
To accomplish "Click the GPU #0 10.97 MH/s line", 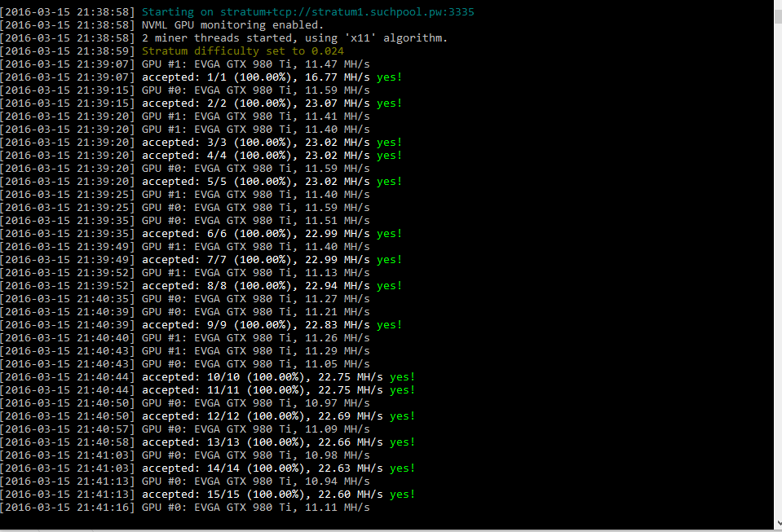I will (185, 403).
